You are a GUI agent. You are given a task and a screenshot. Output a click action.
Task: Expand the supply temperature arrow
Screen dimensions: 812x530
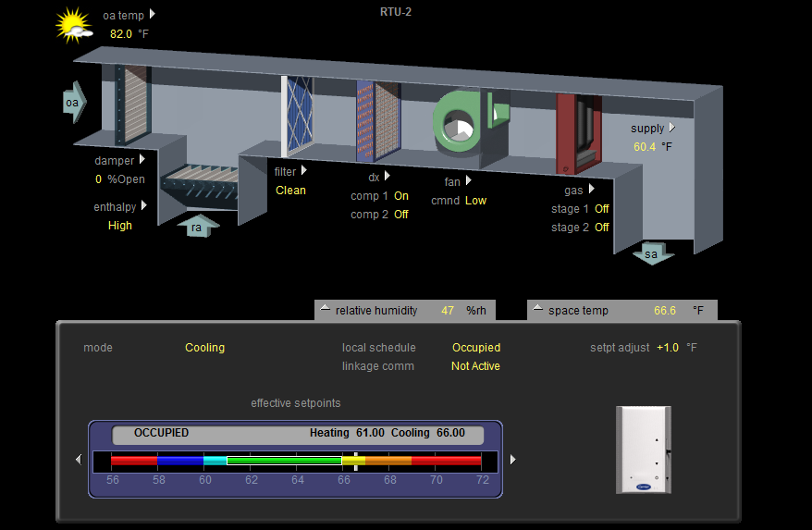point(672,128)
